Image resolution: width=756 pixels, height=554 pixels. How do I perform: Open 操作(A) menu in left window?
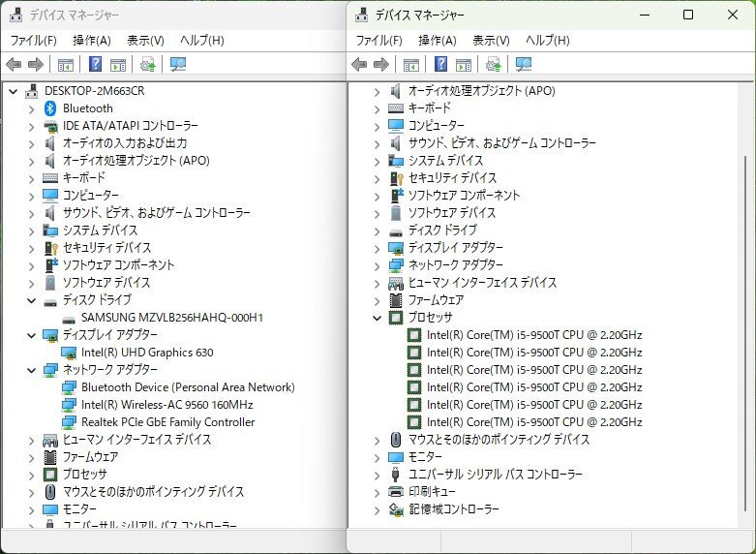[x=92, y=40]
